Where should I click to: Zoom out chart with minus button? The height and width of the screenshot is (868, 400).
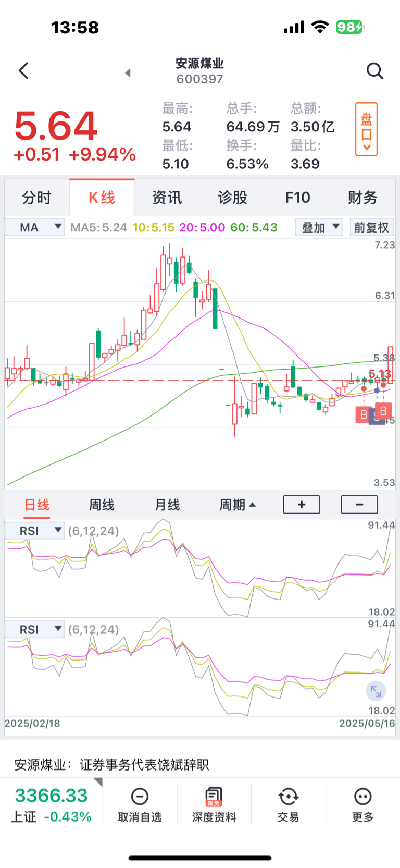pyautogui.click(x=359, y=504)
